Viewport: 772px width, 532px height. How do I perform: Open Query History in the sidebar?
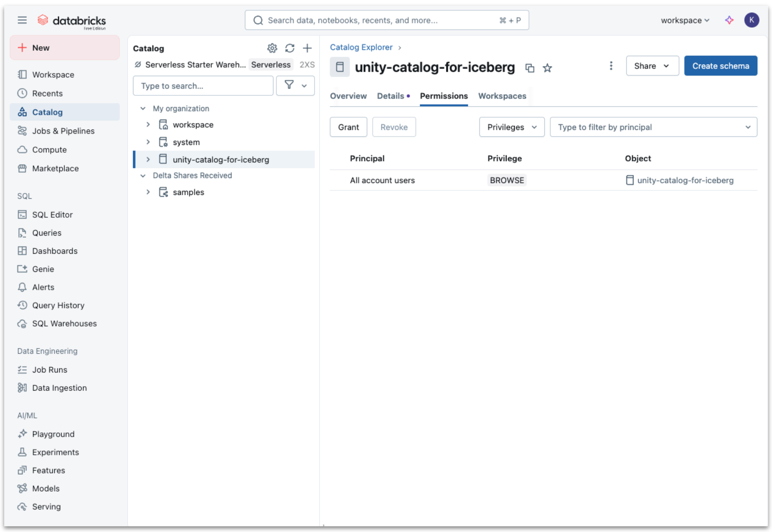coord(58,305)
